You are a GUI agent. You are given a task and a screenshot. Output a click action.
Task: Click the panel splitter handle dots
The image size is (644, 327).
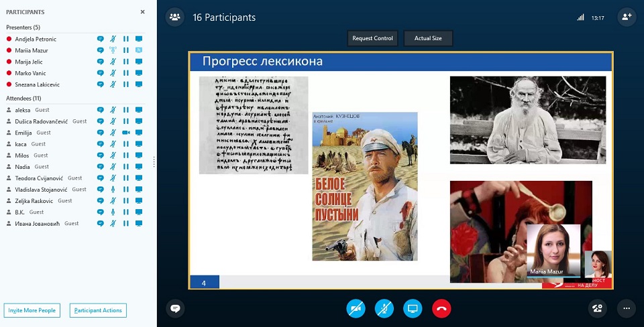pos(154,161)
